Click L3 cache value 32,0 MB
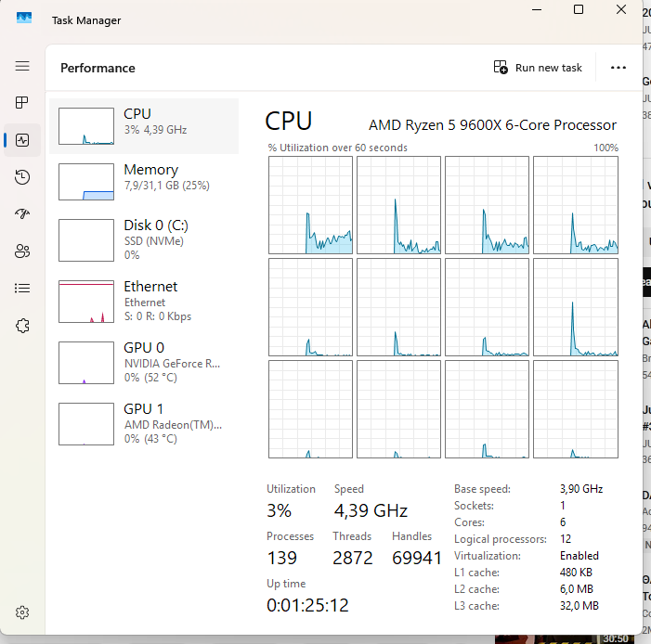Viewport: 651px width, 644px height. (579, 606)
